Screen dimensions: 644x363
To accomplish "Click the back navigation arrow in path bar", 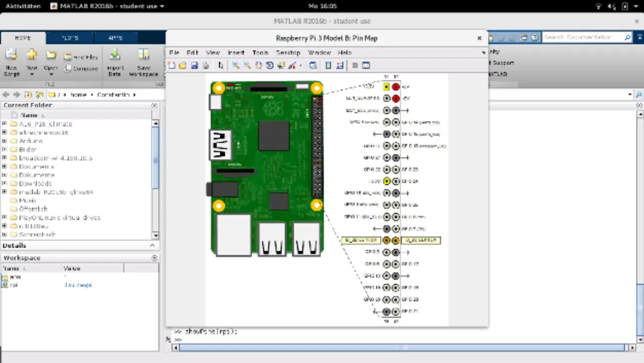I will click(x=6, y=95).
